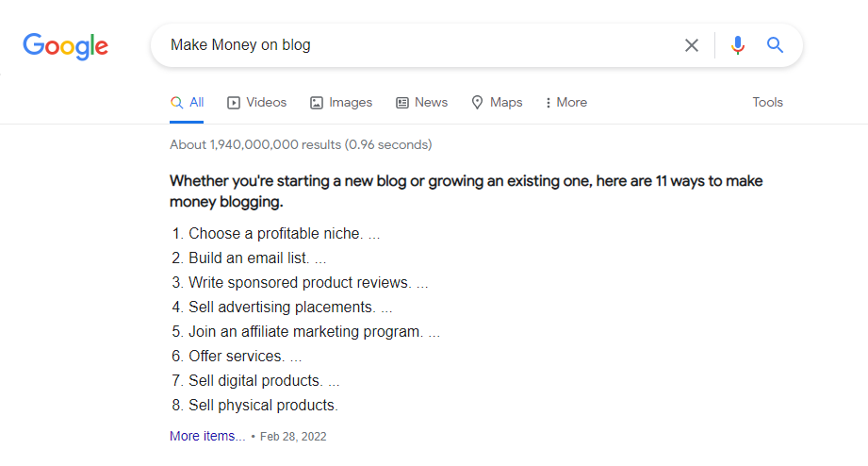Click the blue magnifier search icon
The width and height of the screenshot is (868, 466).
point(776,45)
